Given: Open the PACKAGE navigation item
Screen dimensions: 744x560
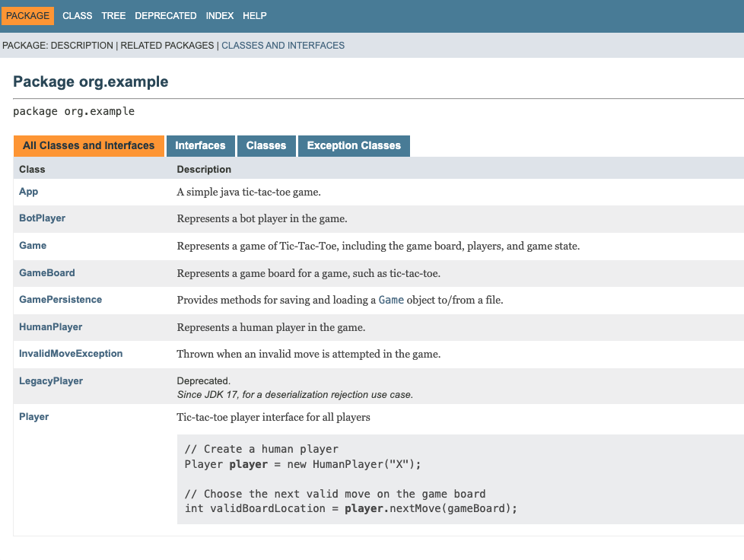Looking at the screenshot, I should (x=27, y=16).
